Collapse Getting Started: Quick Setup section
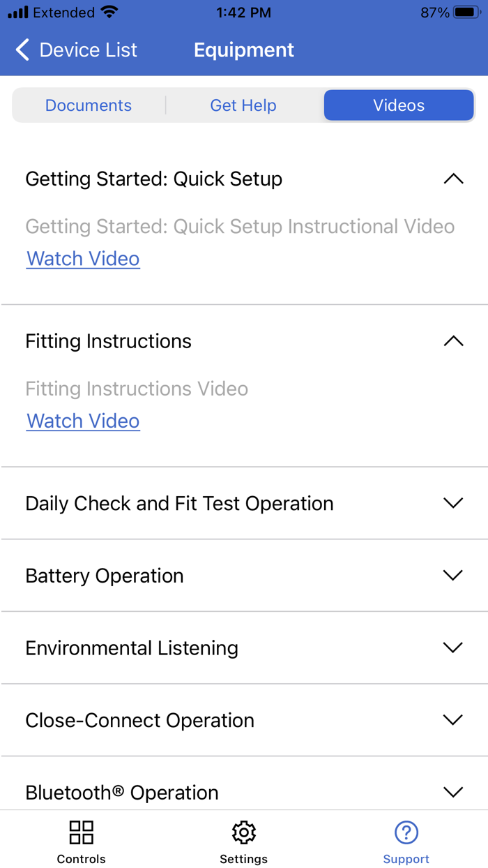The image size is (488, 868). (453, 179)
